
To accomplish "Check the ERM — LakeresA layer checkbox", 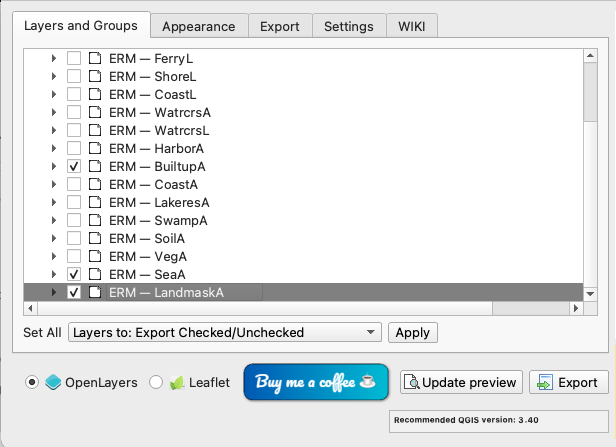I will coord(74,202).
